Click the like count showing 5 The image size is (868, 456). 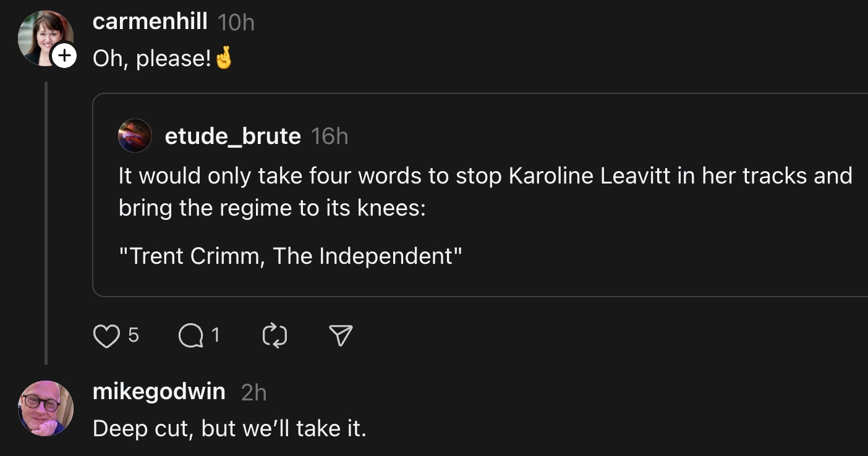(x=131, y=336)
